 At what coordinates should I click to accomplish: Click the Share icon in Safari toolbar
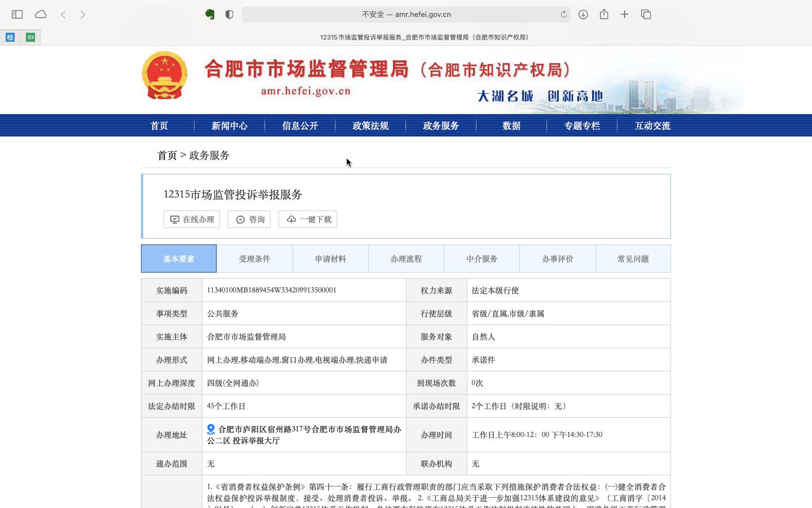click(x=604, y=14)
